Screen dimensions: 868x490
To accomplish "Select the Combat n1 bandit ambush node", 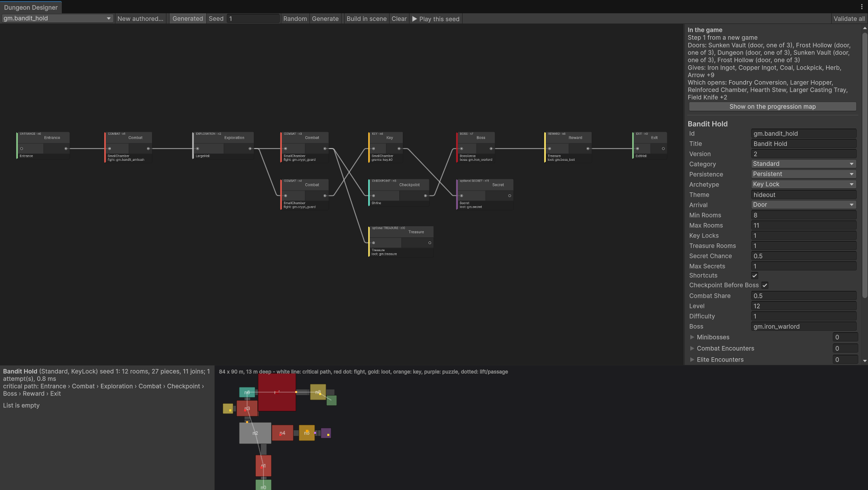I will 128,147.
